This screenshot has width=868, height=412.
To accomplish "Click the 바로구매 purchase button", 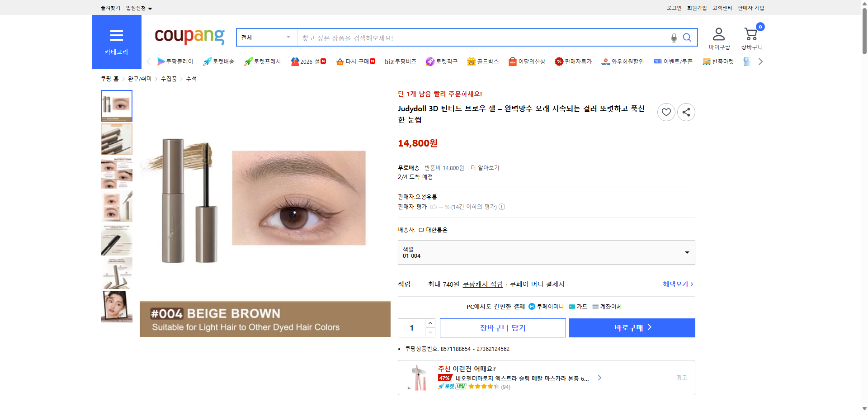I will coord(632,327).
